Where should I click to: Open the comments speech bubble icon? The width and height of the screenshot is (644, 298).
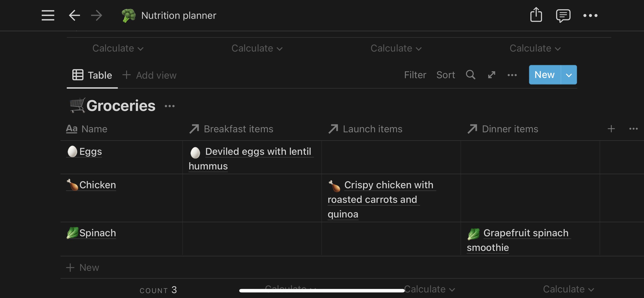563,16
